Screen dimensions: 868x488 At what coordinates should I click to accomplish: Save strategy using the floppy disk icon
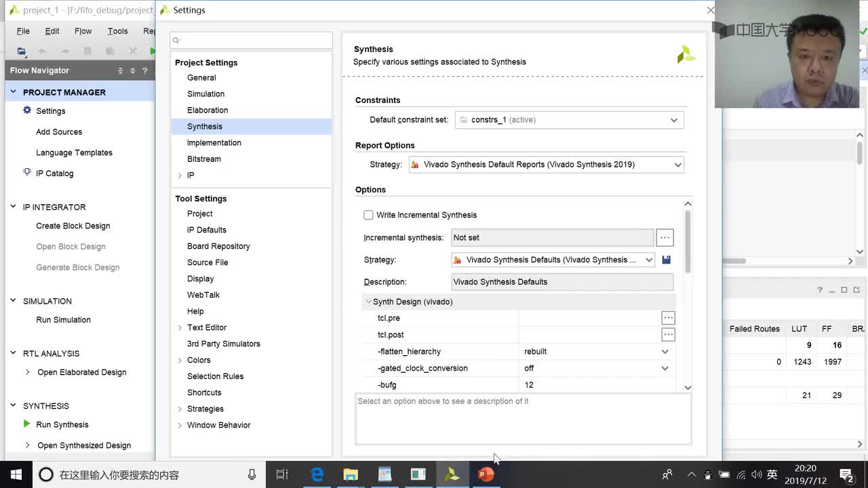coord(666,260)
